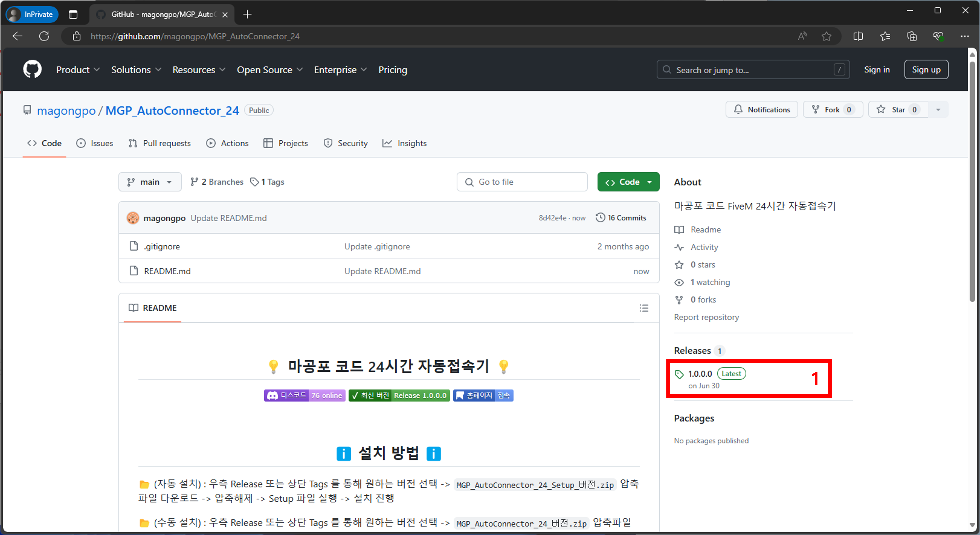
Task: Open the main branch selector
Action: [150, 182]
